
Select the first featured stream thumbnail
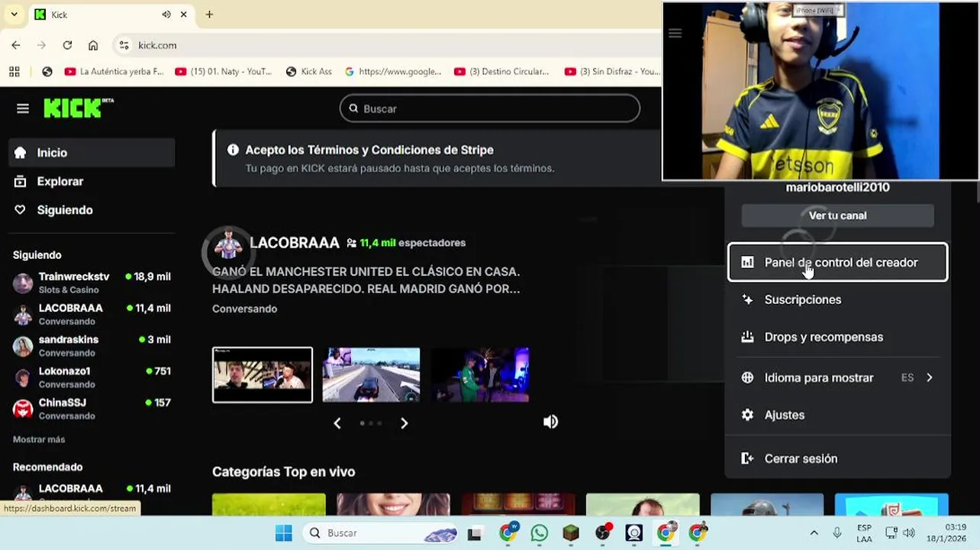(x=263, y=374)
